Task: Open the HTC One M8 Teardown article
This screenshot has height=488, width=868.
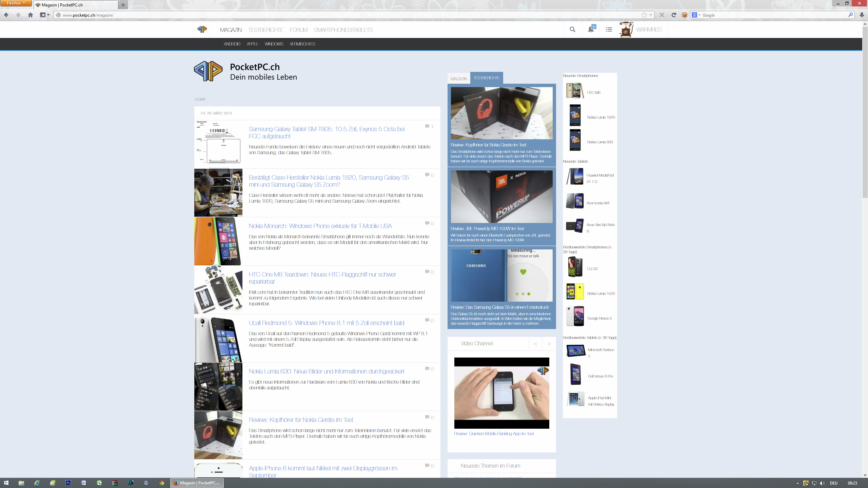Action: click(x=322, y=278)
